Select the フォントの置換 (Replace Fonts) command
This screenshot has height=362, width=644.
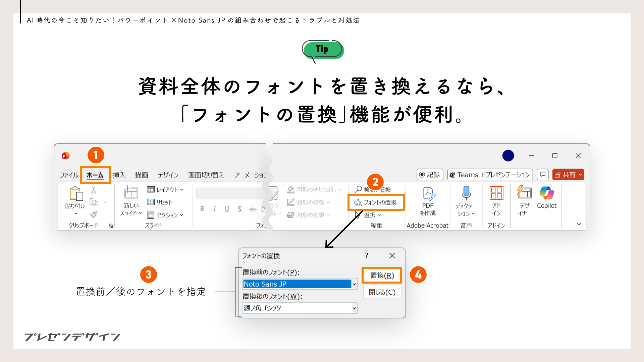376,202
